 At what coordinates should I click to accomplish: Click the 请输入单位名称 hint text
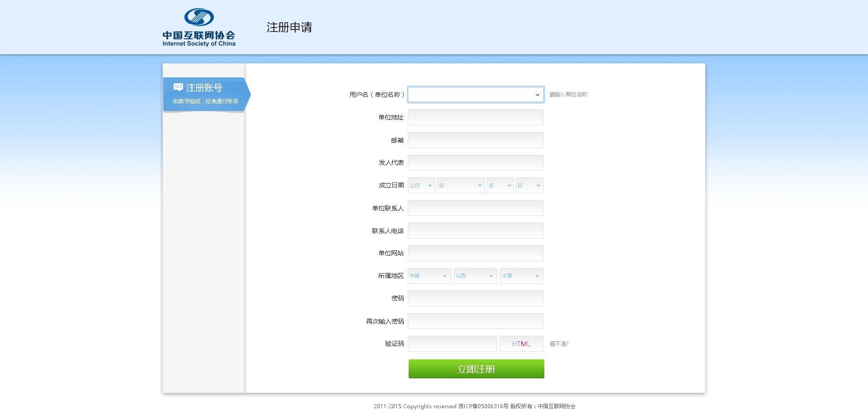[x=568, y=95]
